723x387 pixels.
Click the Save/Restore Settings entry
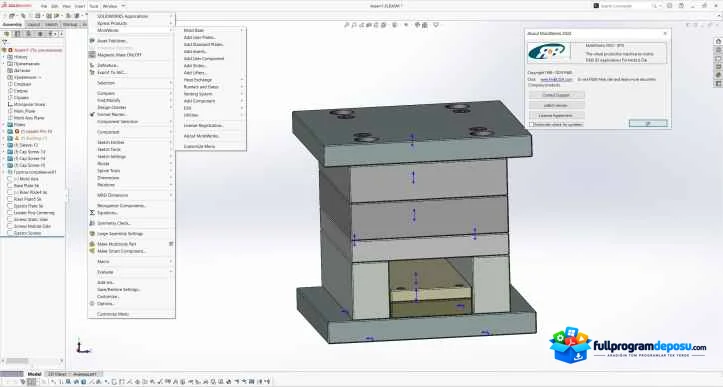click(119, 289)
